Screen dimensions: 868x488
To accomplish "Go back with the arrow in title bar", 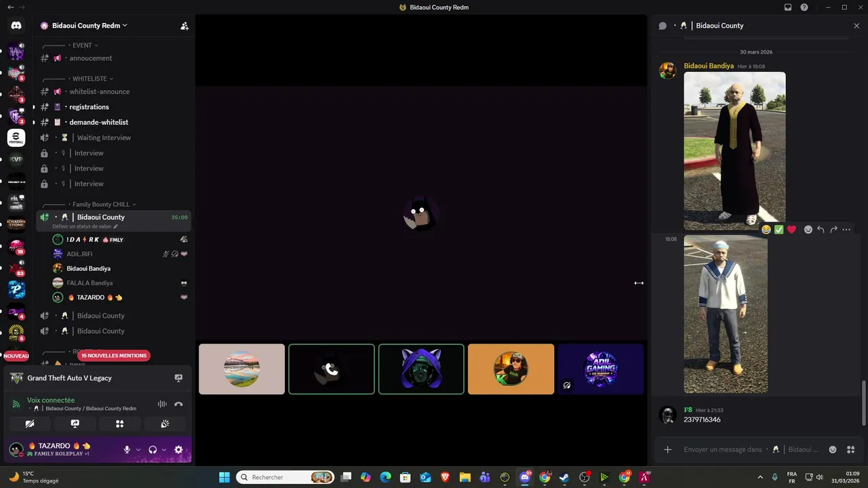I will tap(10, 7).
